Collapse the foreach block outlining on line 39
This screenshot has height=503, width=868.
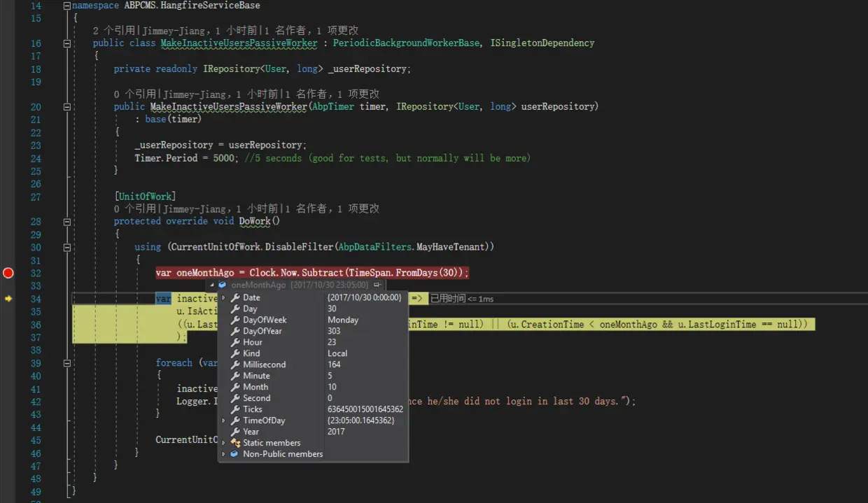[67, 362]
